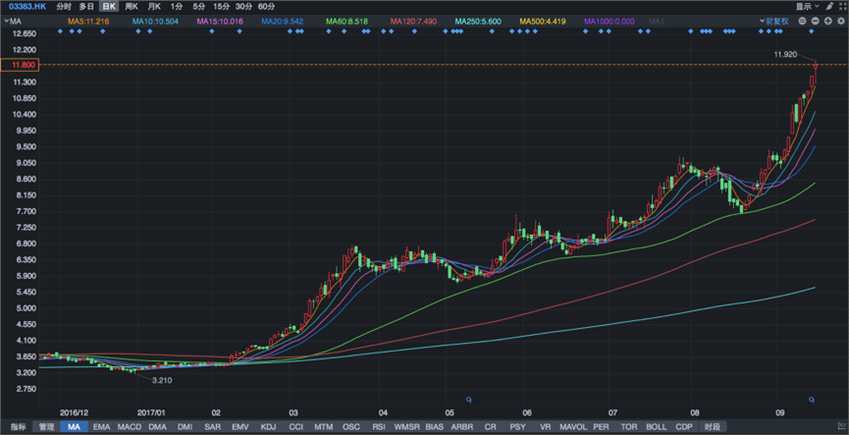
Task: Click the zoom in plus circle icon
Action: [x=828, y=21]
